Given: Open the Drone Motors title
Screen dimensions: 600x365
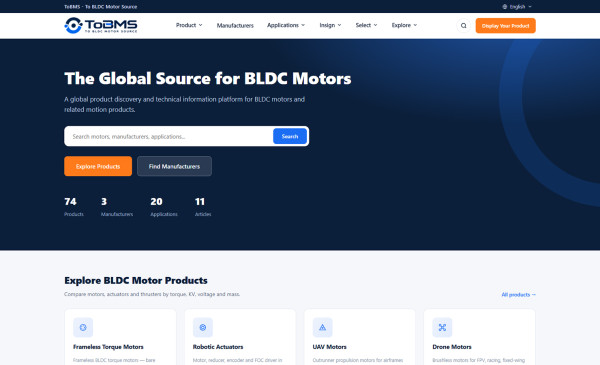Looking at the screenshot, I should coord(452,347).
